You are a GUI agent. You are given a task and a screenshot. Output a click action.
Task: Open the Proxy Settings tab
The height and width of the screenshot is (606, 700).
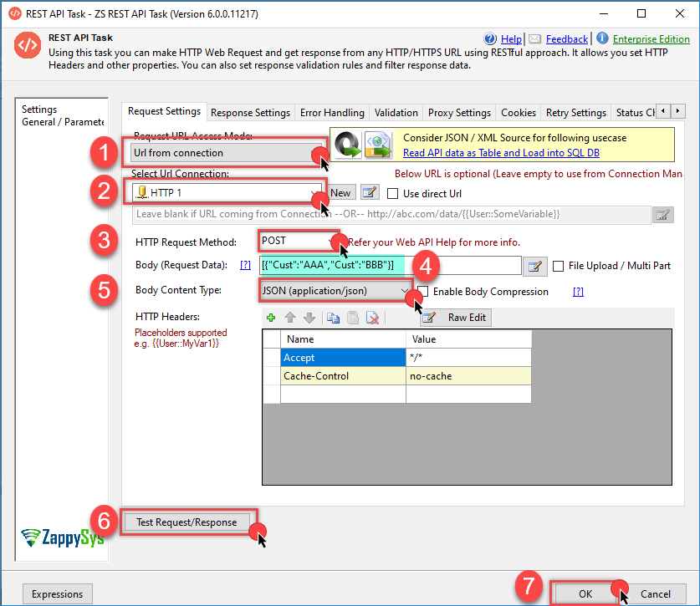459,113
